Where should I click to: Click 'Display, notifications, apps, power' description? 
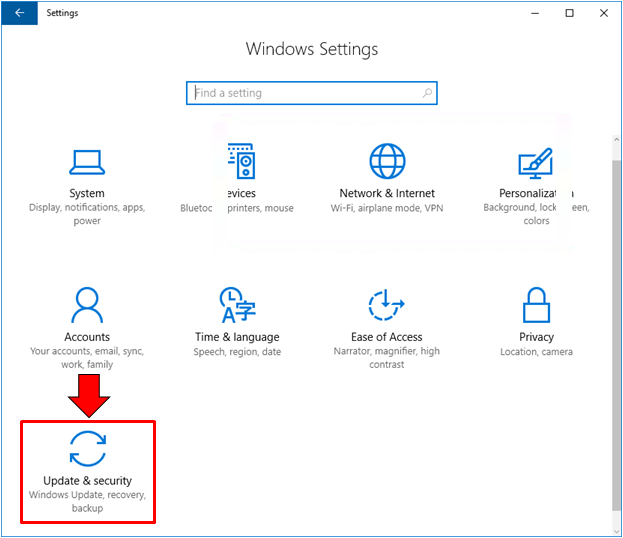(x=87, y=214)
